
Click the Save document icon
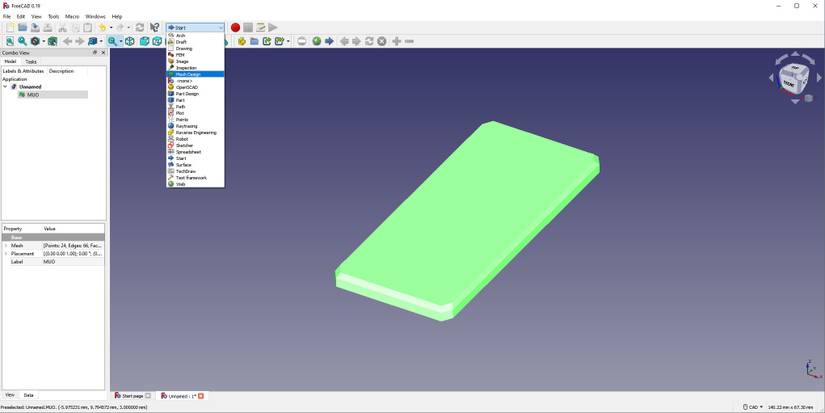[35, 27]
